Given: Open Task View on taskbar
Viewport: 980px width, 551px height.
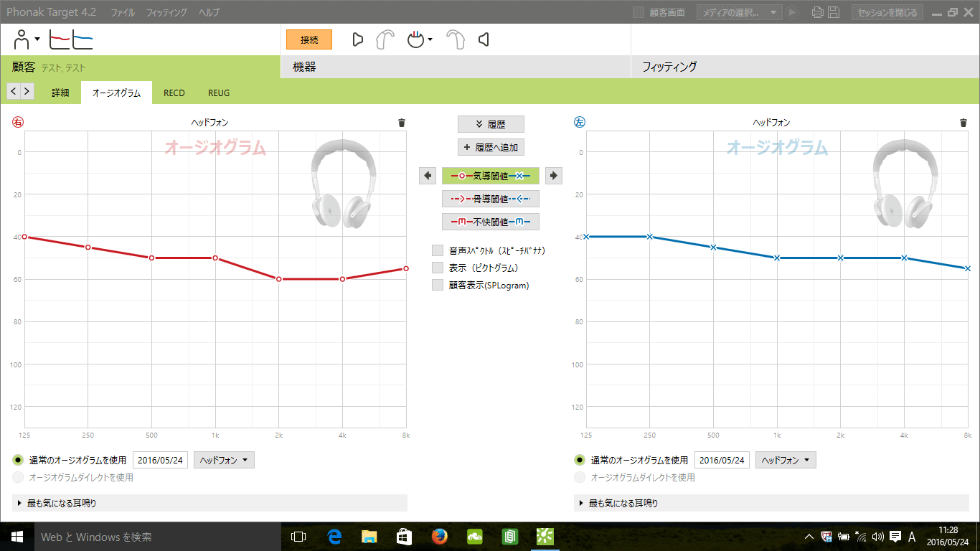Looking at the screenshot, I should pyautogui.click(x=298, y=537).
